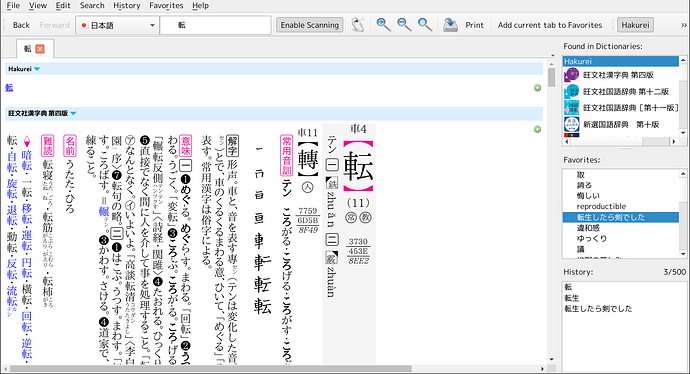Reset zoom with the Normal Size magnifier
The height and width of the screenshot is (374, 690).
[x=425, y=25]
